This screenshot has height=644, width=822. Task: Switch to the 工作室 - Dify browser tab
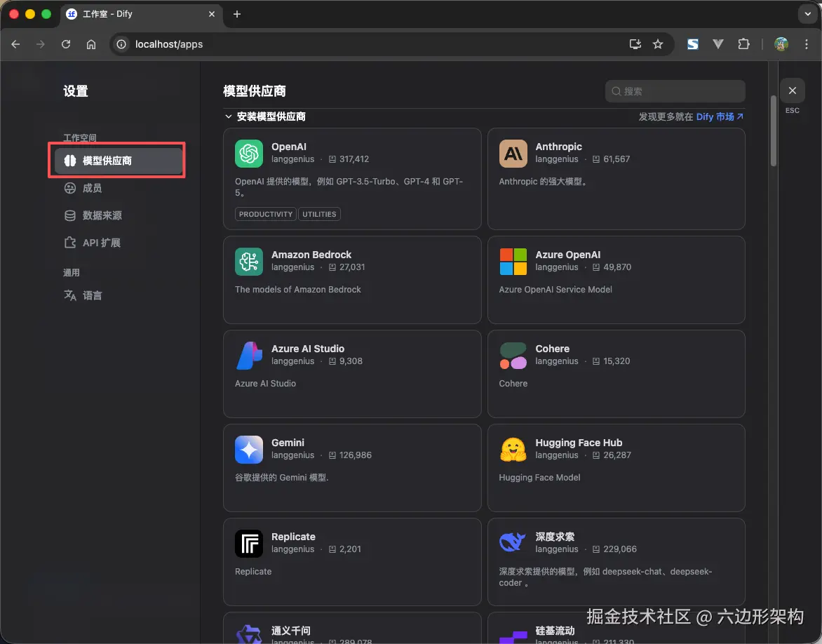coord(142,14)
